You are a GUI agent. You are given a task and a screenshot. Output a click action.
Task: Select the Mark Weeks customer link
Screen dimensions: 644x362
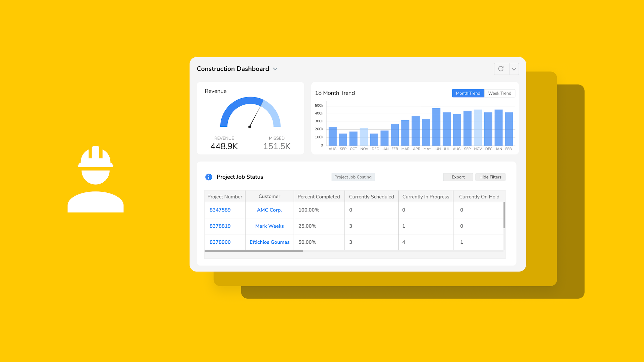[269, 226]
